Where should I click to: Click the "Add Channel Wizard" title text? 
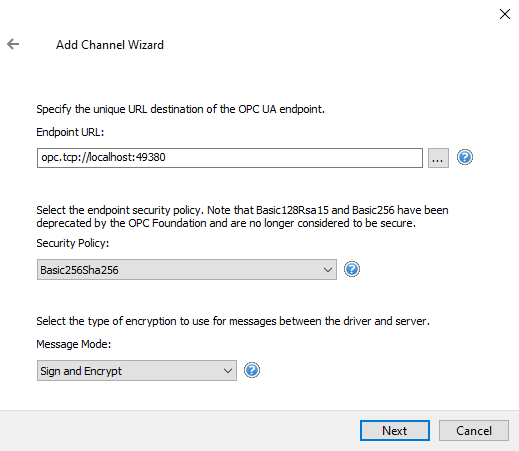click(110, 45)
